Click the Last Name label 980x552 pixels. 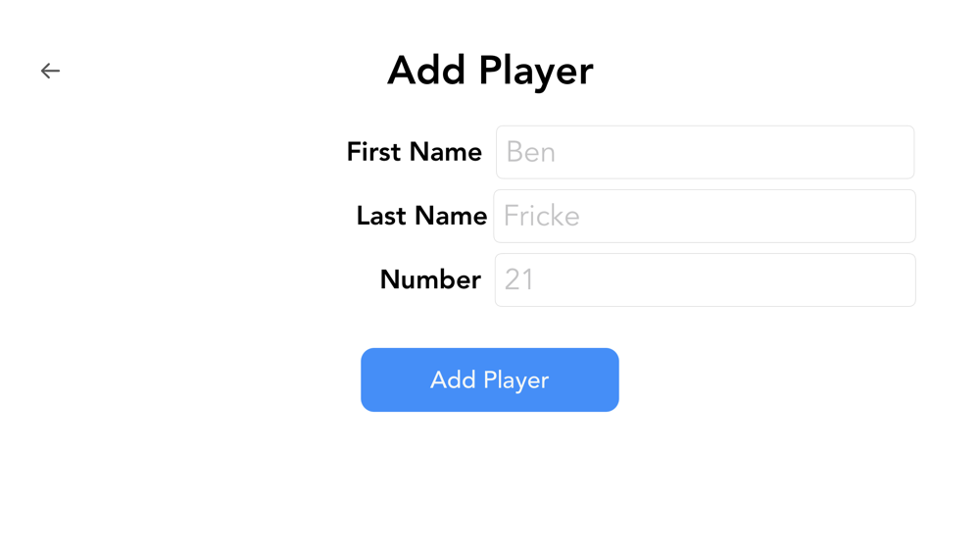421,216
